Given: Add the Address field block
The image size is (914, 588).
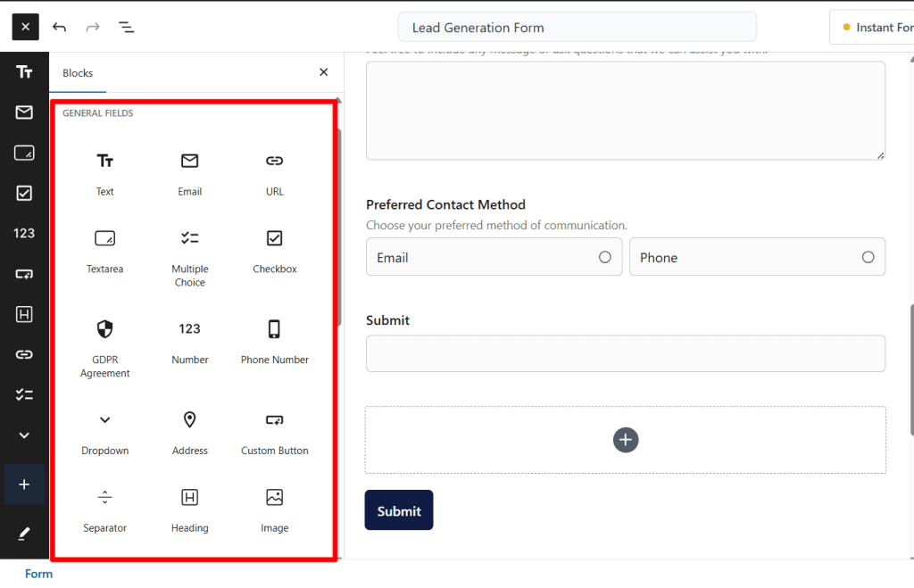Looking at the screenshot, I should click(x=189, y=432).
